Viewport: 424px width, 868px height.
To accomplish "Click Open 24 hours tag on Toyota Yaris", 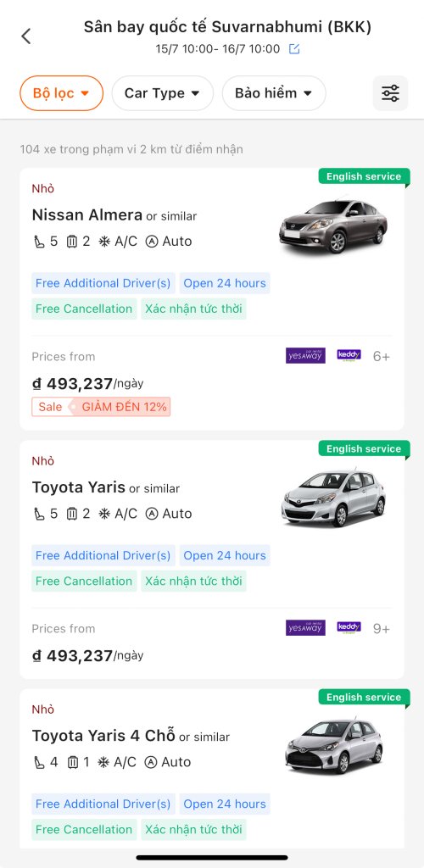I will click(x=225, y=555).
